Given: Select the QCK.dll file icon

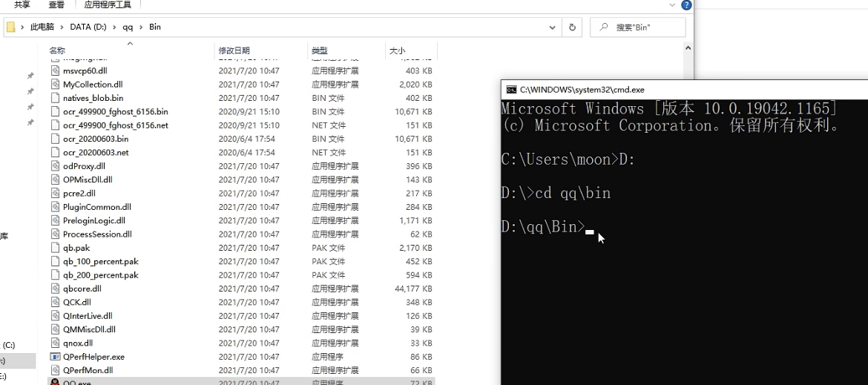Looking at the screenshot, I should pos(54,302).
